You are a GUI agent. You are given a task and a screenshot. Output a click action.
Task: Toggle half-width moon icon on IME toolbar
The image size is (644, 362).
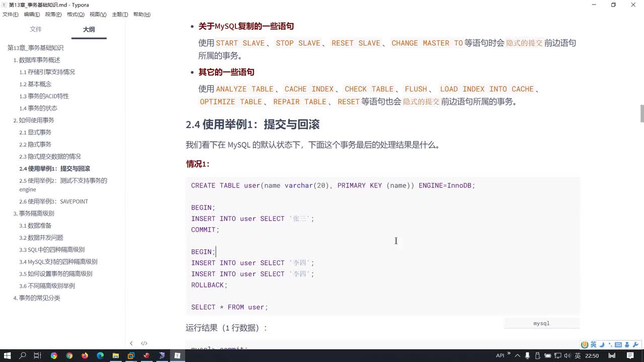click(x=602, y=344)
